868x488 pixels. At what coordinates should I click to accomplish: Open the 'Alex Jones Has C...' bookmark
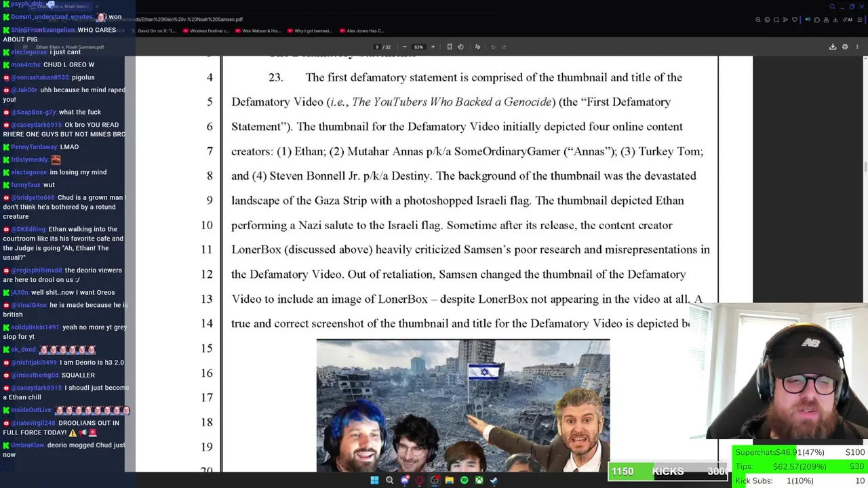click(361, 30)
